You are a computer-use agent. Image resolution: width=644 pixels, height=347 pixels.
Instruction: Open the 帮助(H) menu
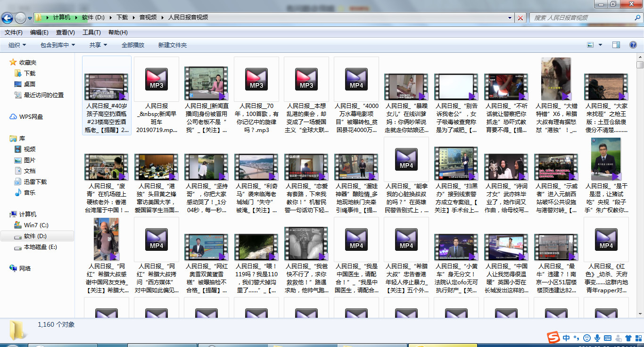[x=118, y=33]
